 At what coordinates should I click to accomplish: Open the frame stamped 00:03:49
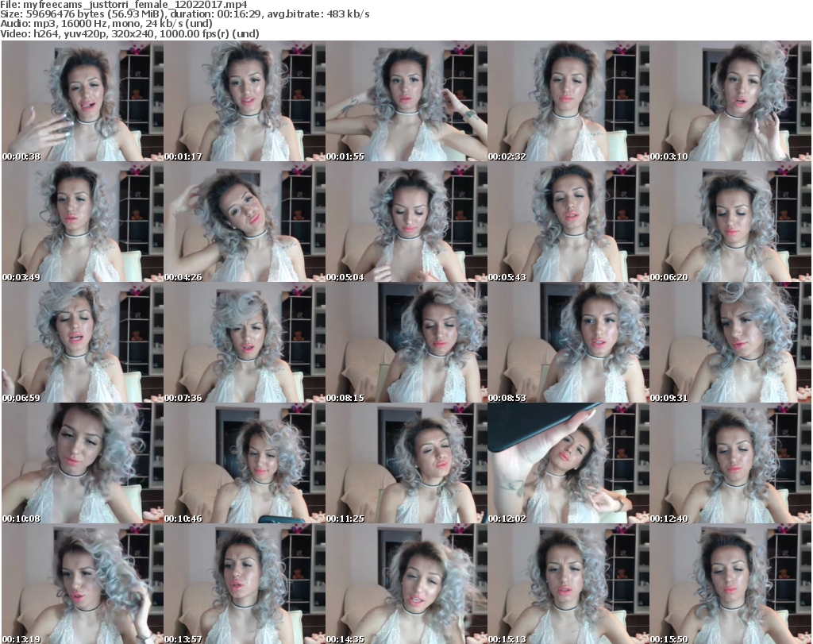tap(83, 222)
